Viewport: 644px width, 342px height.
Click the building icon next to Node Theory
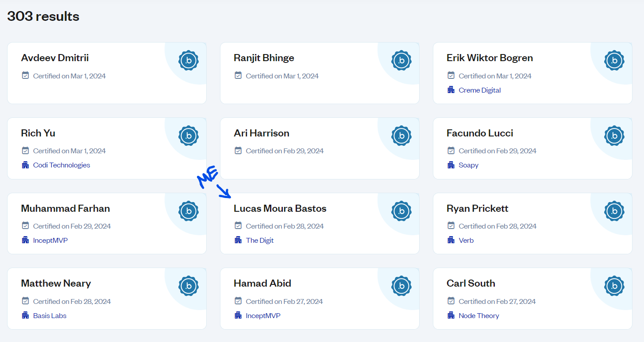click(x=451, y=315)
